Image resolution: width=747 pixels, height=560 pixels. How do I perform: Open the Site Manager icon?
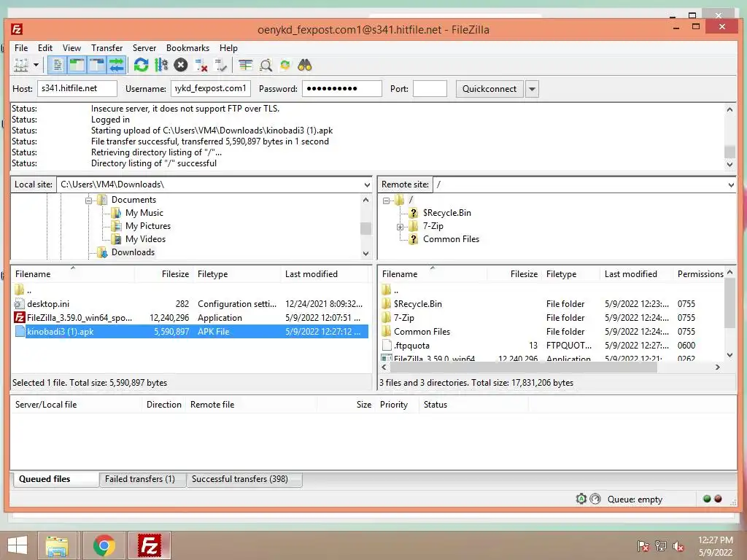coord(20,65)
